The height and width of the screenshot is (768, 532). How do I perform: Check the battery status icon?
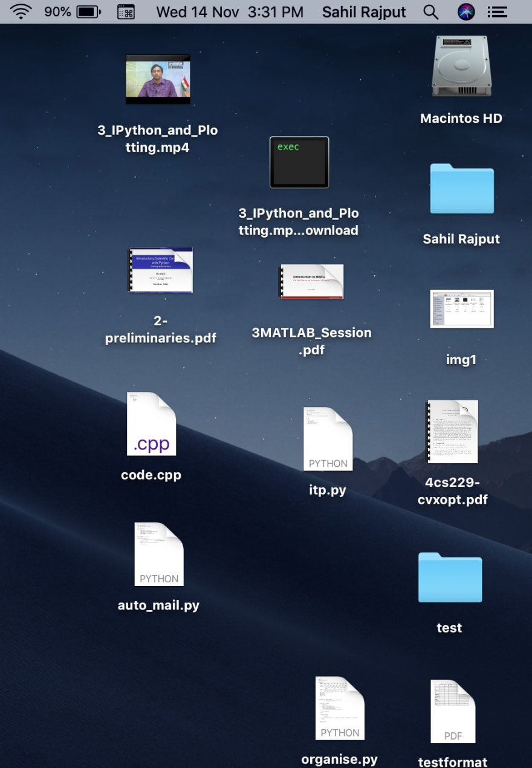pos(89,12)
